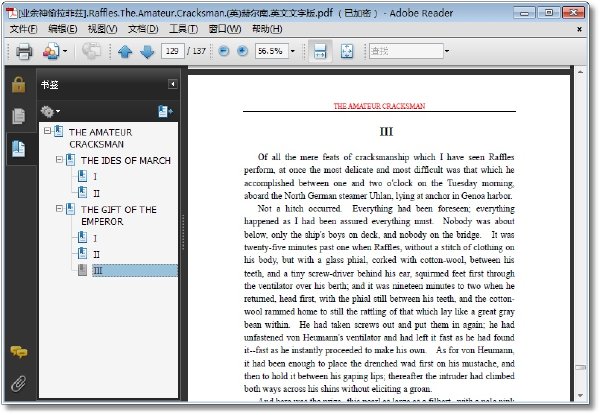Select bookmark I under THE IDES OF MARCH
The width and height of the screenshot is (600, 415).
[x=95, y=177]
